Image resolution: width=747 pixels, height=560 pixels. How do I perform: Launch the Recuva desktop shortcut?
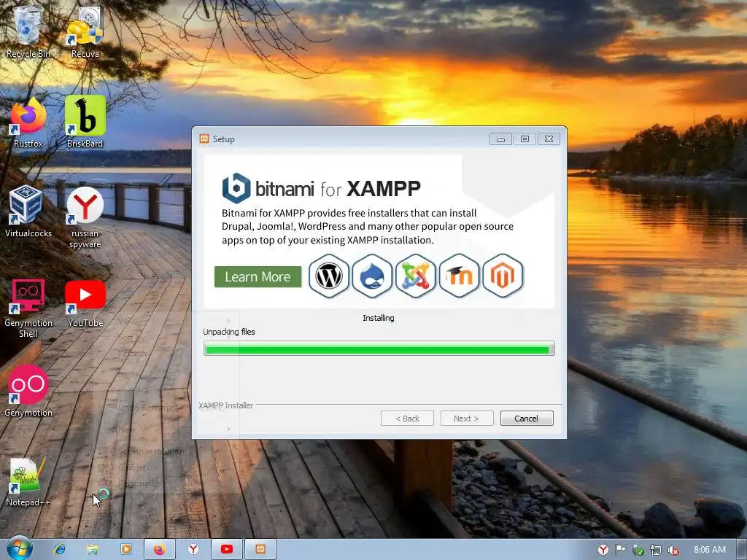(85, 31)
